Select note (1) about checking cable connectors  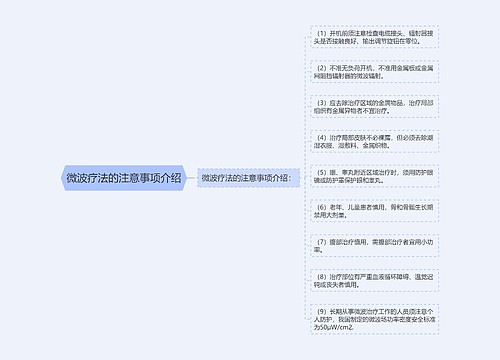pos(375,37)
